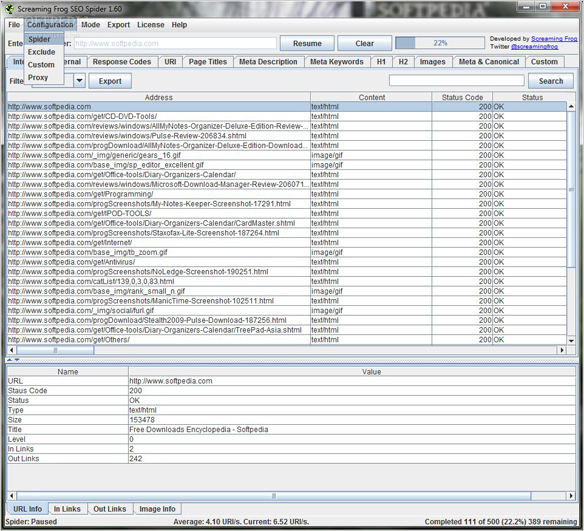This screenshot has width=584, height=531.
Task: Select Spider from the Configuration menu
Action: tap(39, 39)
